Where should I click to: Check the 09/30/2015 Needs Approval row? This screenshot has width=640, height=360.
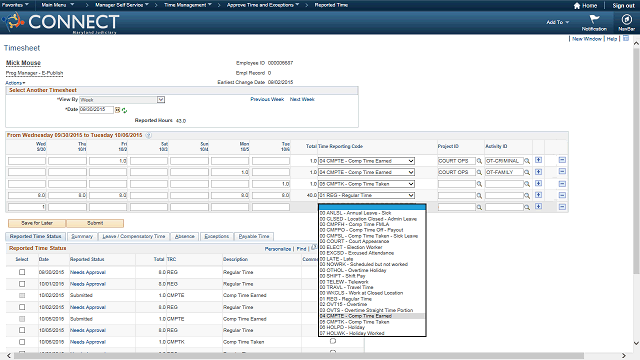tap(22, 272)
